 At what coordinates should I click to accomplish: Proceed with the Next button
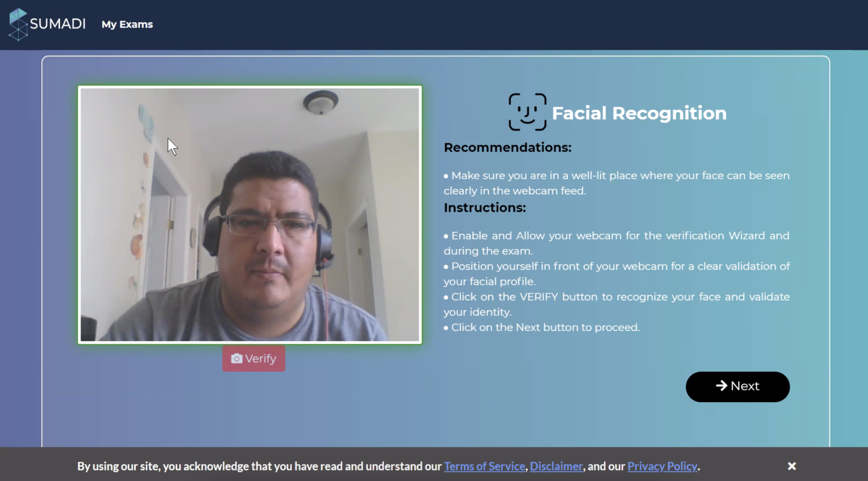[x=737, y=386]
